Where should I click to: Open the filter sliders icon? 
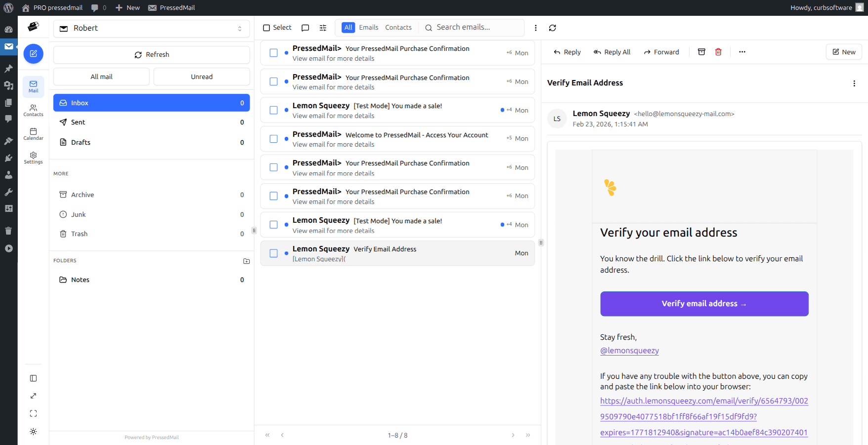tap(323, 28)
